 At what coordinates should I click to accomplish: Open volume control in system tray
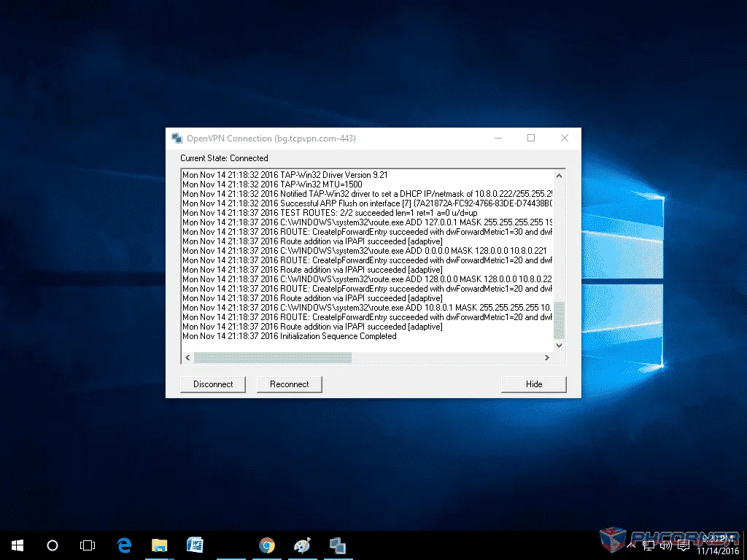[x=665, y=545]
